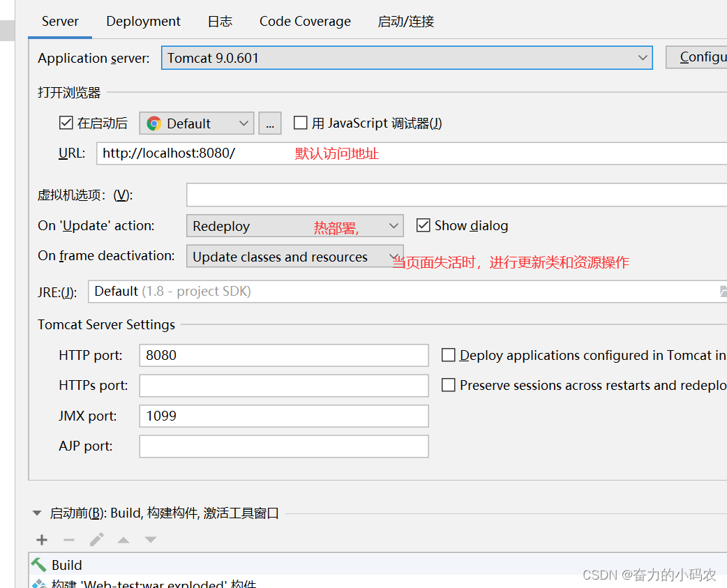Click the browser ellipsis button
This screenshot has width=727, height=588.
(x=270, y=123)
